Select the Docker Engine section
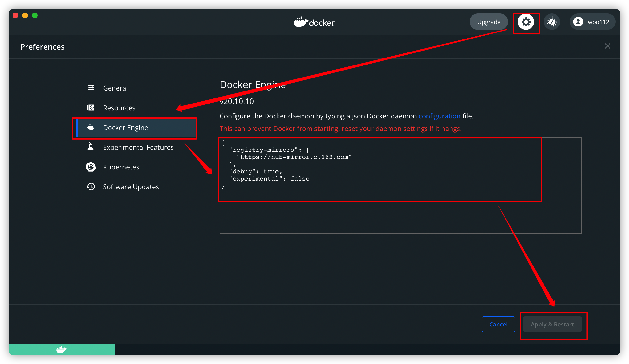Image resolution: width=629 pixels, height=364 pixels. (x=136, y=128)
